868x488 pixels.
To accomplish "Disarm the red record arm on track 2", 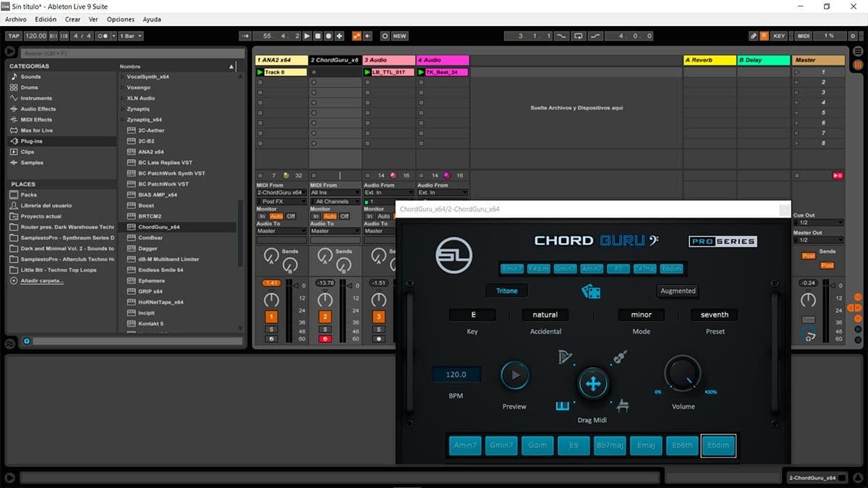I will [325, 338].
